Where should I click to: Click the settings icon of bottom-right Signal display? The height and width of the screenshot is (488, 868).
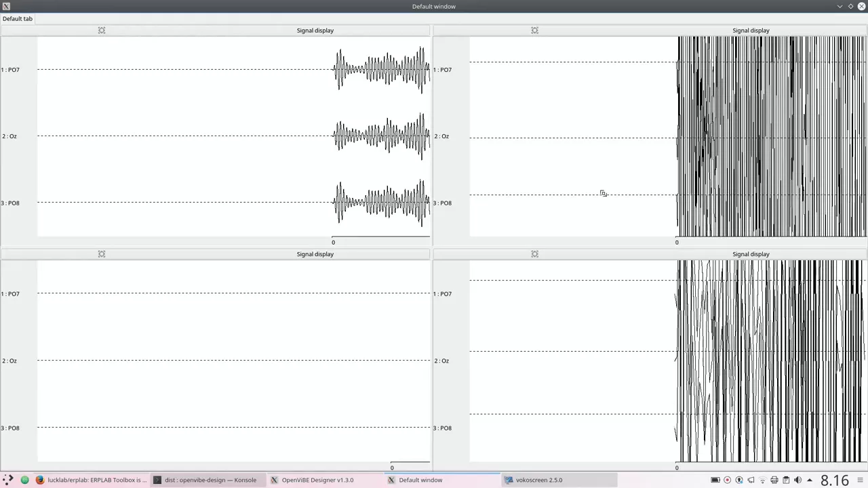coord(535,254)
